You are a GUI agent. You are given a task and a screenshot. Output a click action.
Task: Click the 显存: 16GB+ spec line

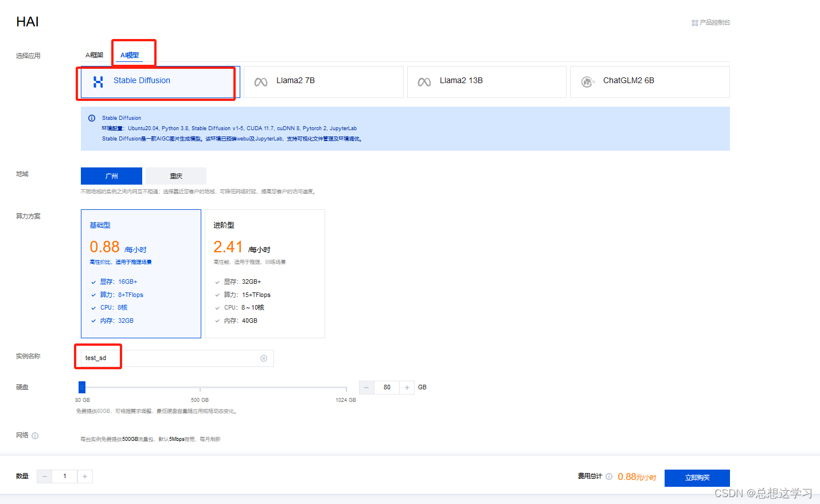point(119,282)
